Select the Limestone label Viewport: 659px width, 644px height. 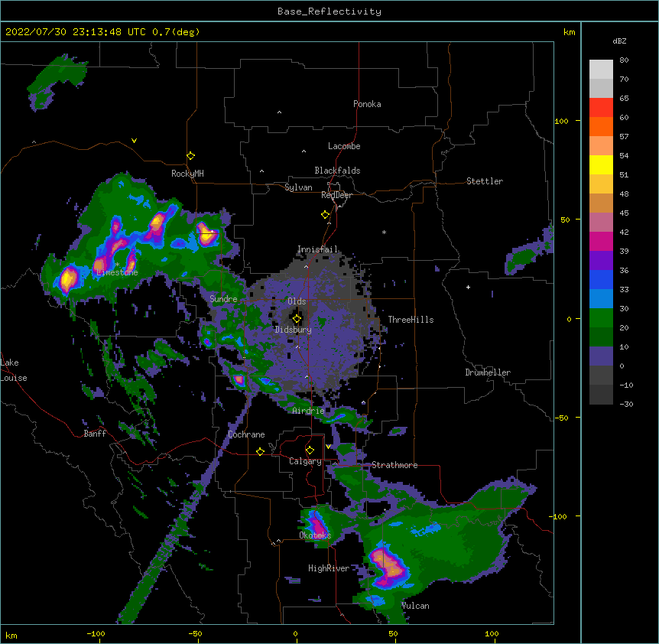point(117,272)
